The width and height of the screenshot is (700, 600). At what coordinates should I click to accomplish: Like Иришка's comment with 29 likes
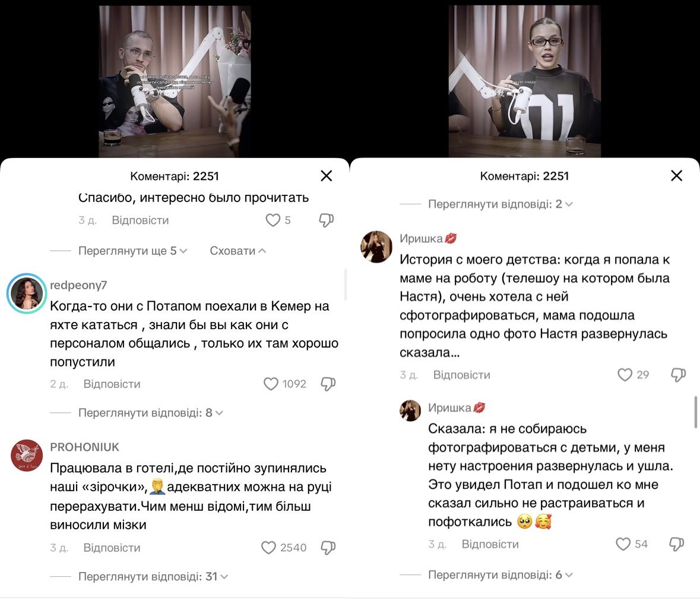click(x=625, y=374)
